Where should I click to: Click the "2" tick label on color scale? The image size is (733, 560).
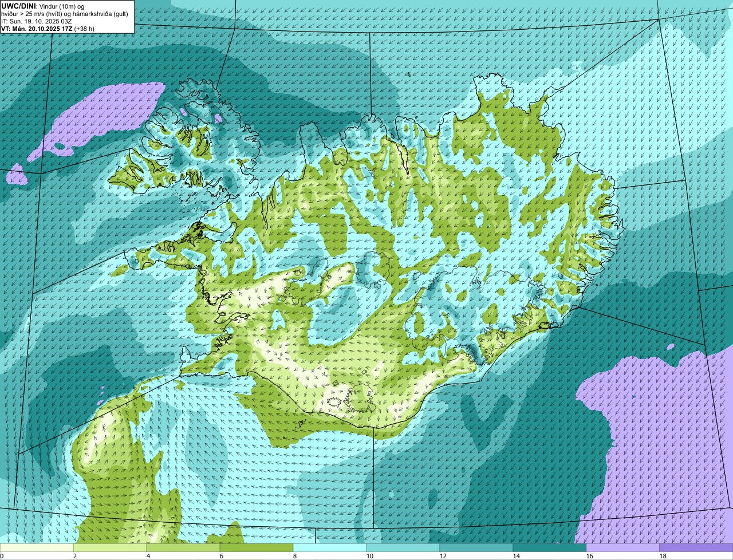point(75,556)
